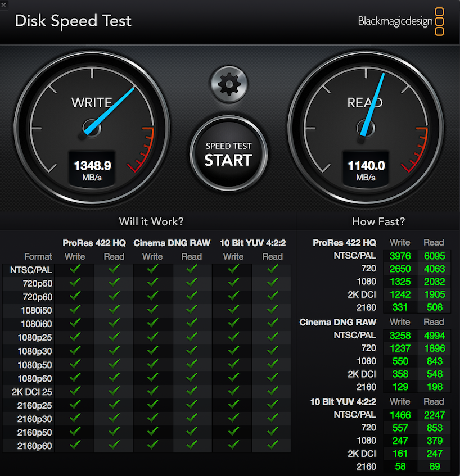This screenshot has height=476, width=460.
Task: Click 10 Bit YUV 2K DCI write value 161
Action: [x=400, y=453]
